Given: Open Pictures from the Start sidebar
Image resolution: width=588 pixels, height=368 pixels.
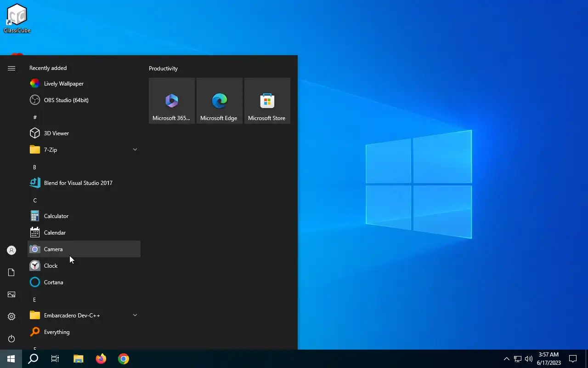Looking at the screenshot, I should coord(11,294).
